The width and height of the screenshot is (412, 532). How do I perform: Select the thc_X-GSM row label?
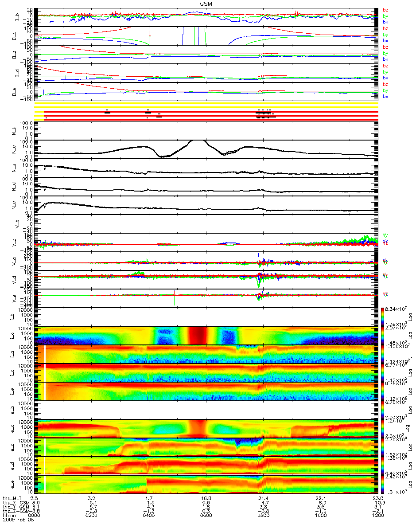(x=16, y=503)
